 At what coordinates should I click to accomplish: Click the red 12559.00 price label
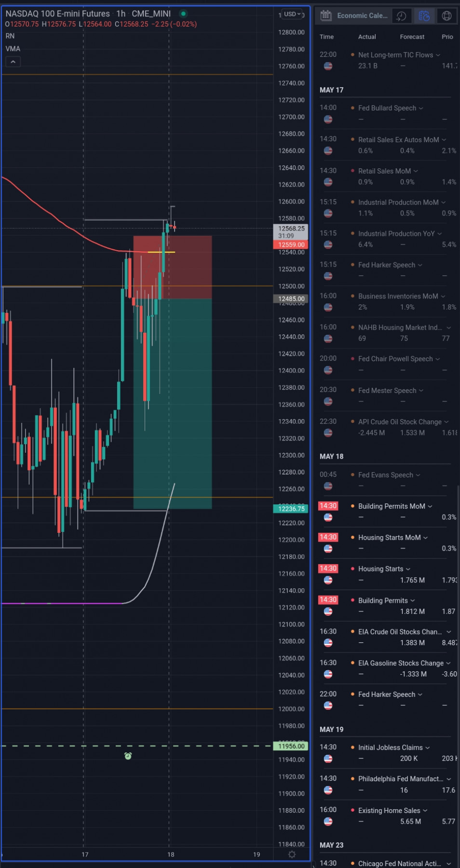291,244
